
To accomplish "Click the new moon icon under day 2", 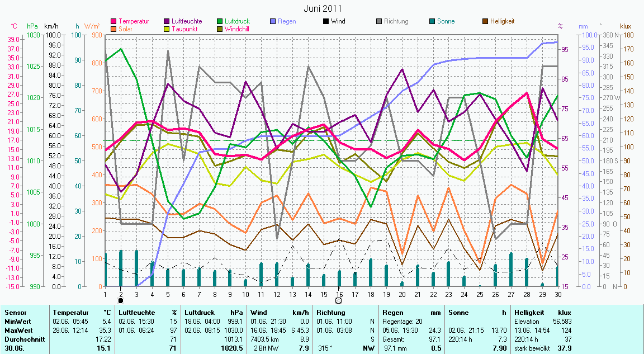I will (x=121, y=300).
